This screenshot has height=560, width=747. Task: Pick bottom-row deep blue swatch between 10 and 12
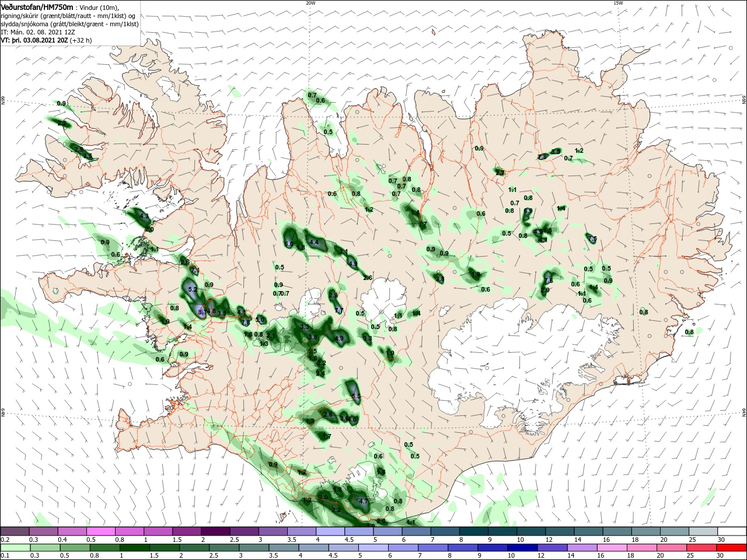click(523, 548)
